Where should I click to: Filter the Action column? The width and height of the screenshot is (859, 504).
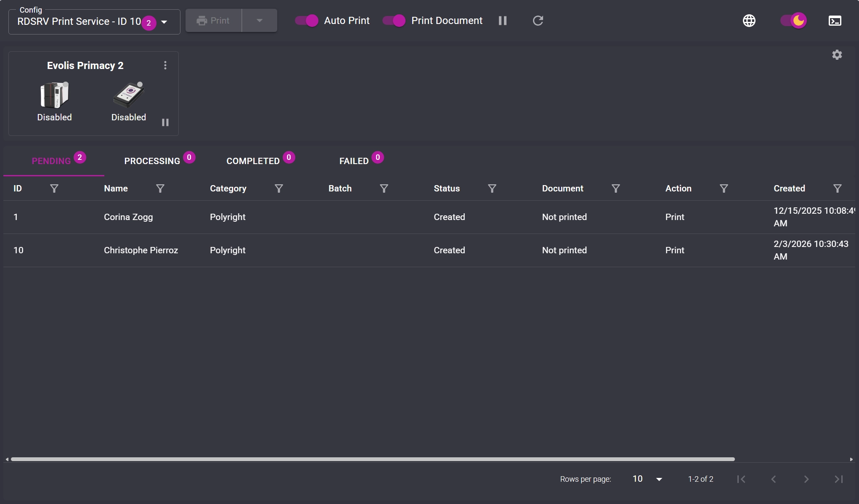(724, 188)
